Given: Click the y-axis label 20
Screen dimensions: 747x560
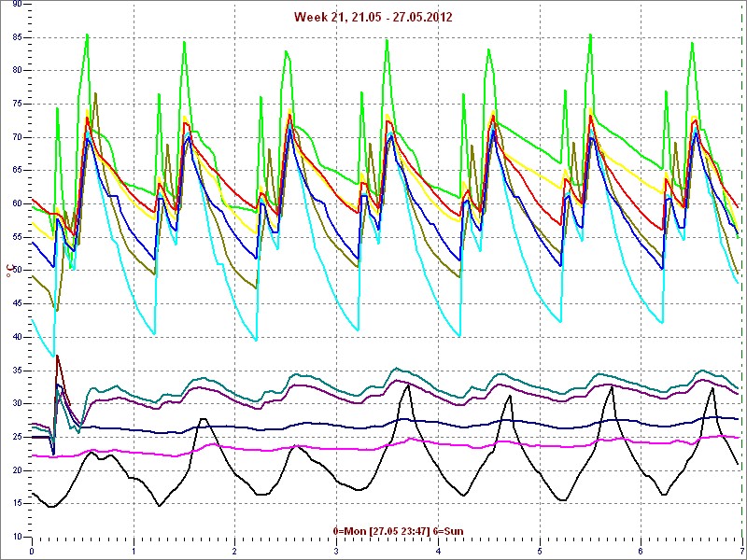Looking at the screenshot, I should click(16, 470).
